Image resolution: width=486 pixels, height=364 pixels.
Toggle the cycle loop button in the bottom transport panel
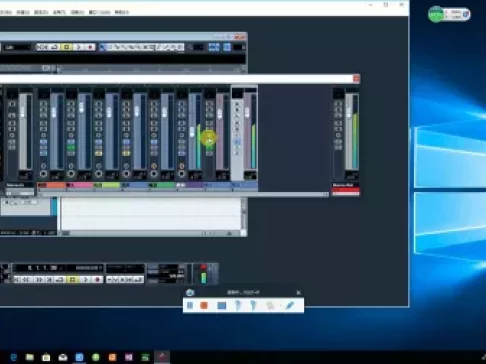[60, 279]
